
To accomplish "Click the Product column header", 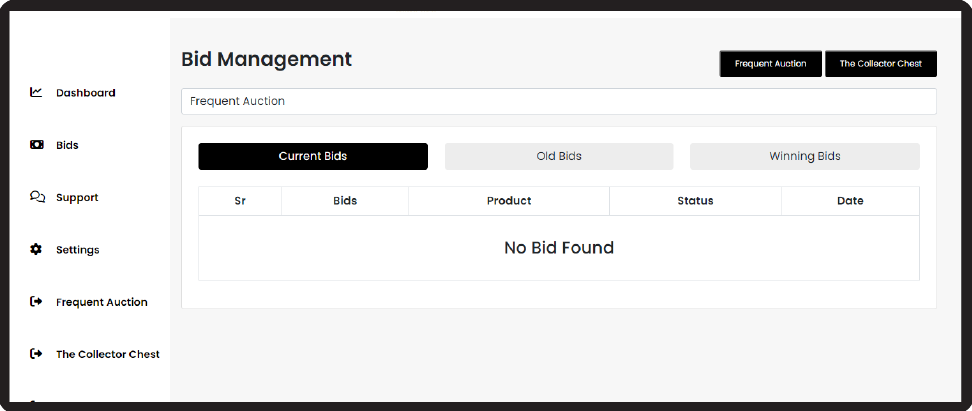I will coord(509,201).
